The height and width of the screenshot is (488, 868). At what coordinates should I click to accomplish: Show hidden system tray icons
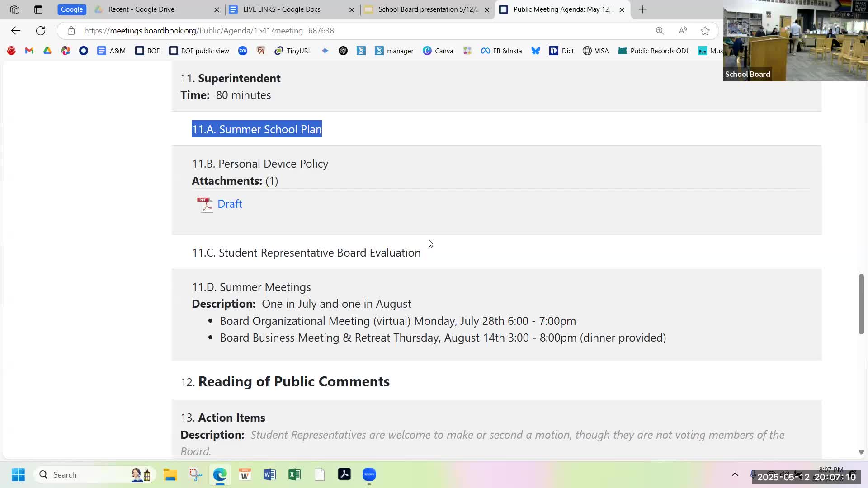pos(735,474)
